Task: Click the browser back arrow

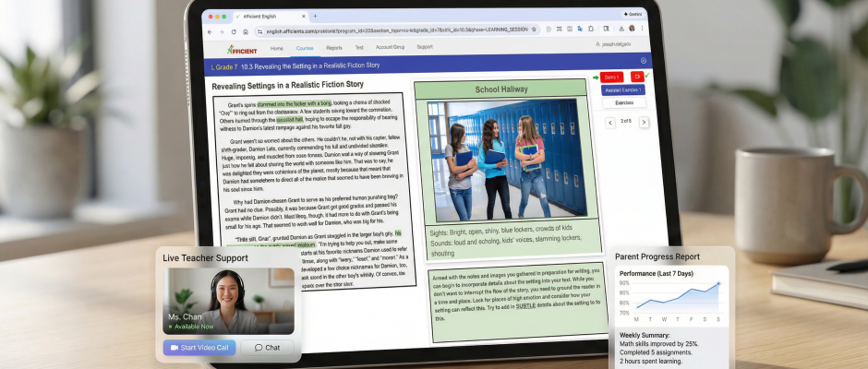Action: 209,30
